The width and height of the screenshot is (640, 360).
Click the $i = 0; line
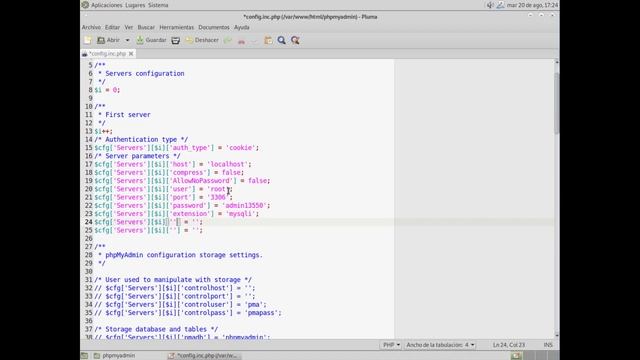click(x=107, y=90)
